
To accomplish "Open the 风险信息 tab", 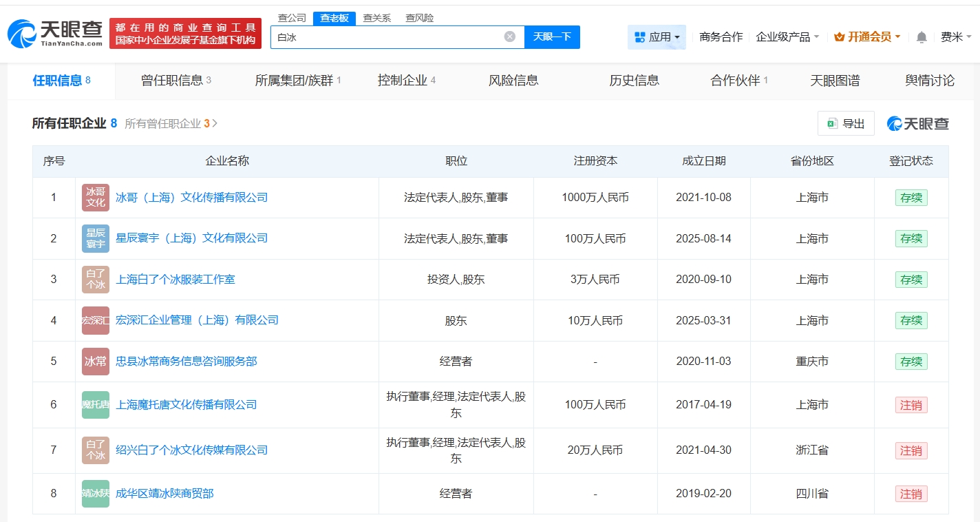I will 513,81.
